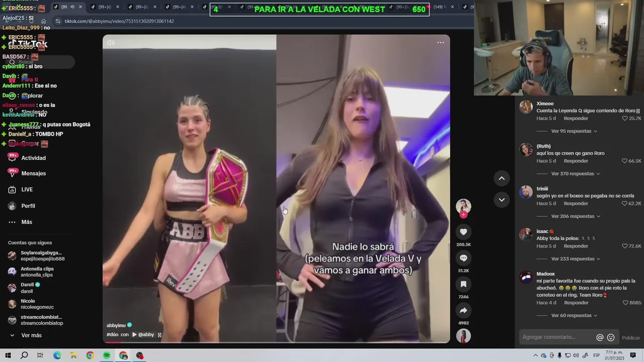Follow creator via red plus on avatar
This screenshot has width=644, height=362.
point(463,215)
